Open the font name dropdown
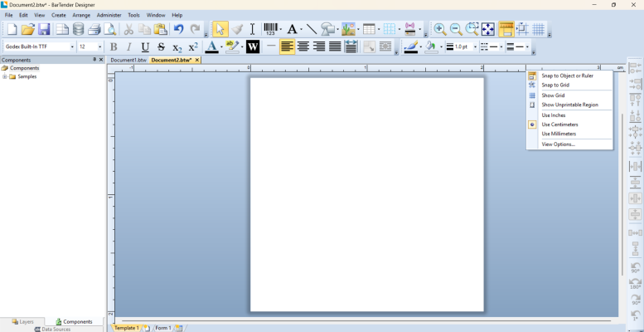This screenshot has width=644, height=332. click(x=72, y=46)
